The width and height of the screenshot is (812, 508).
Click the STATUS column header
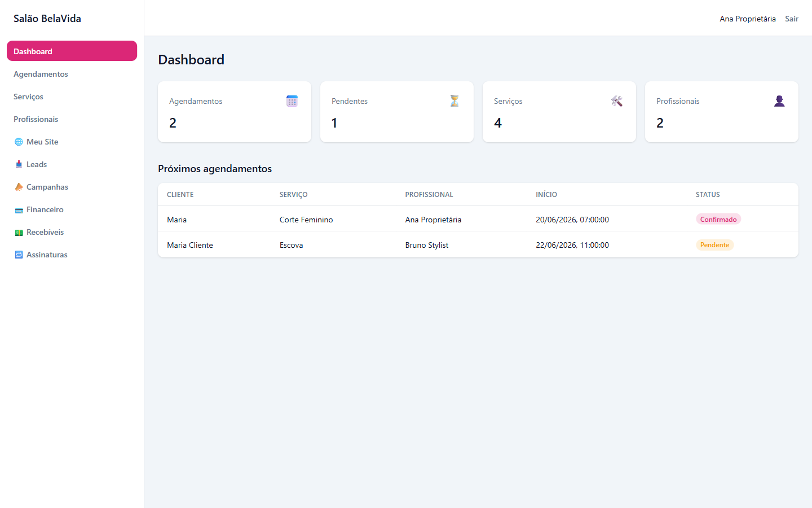708,194
